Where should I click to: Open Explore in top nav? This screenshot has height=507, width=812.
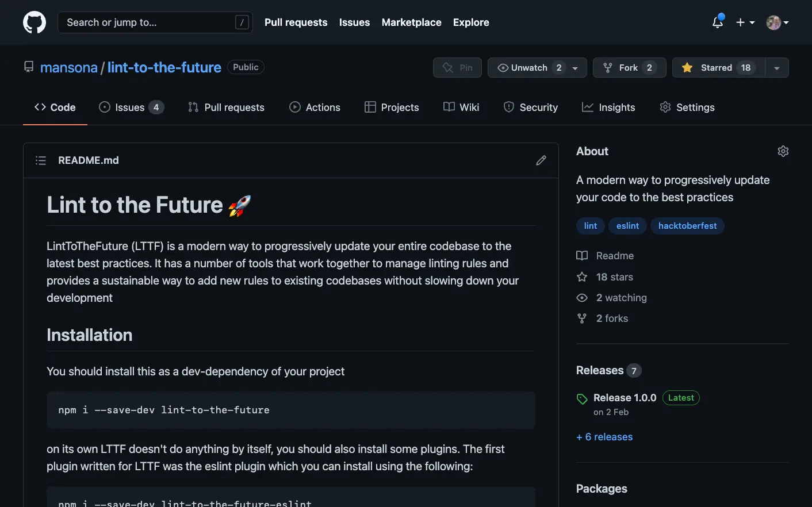pos(471,22)
